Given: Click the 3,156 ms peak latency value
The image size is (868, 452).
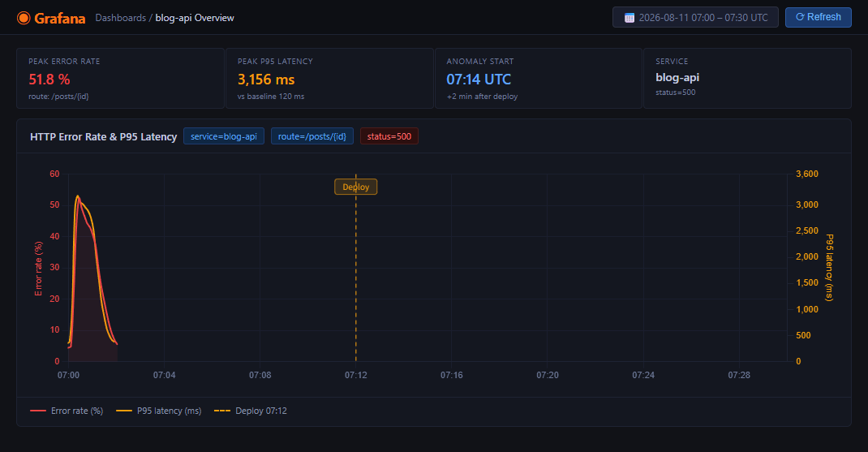Looking at the screenshot, I should pos(266,80).
